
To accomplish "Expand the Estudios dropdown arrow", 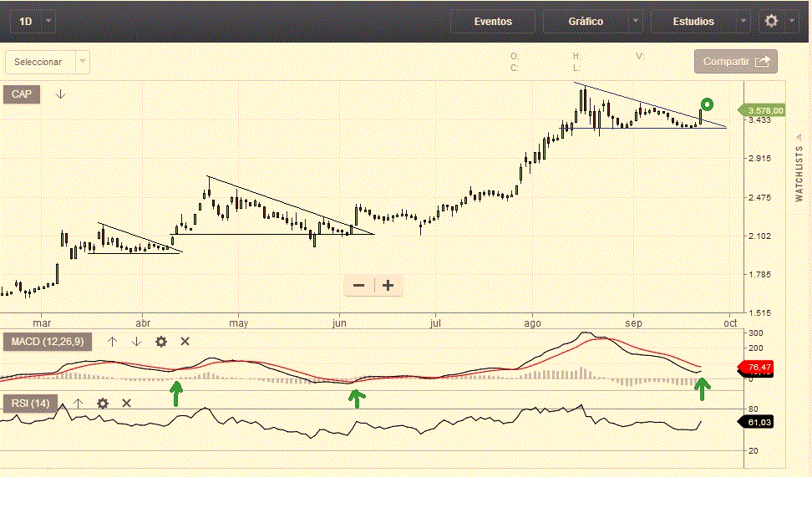I will click(743, 21).
